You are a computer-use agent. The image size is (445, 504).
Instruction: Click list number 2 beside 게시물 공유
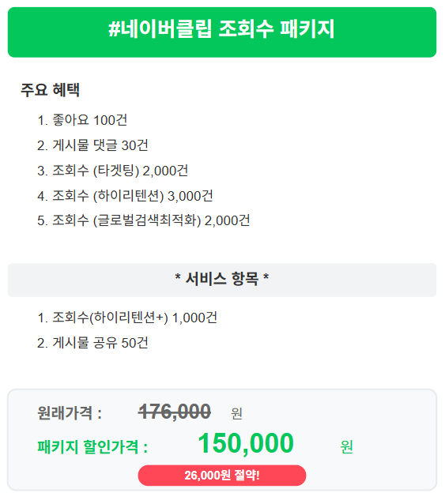click(x=43, y=343)
